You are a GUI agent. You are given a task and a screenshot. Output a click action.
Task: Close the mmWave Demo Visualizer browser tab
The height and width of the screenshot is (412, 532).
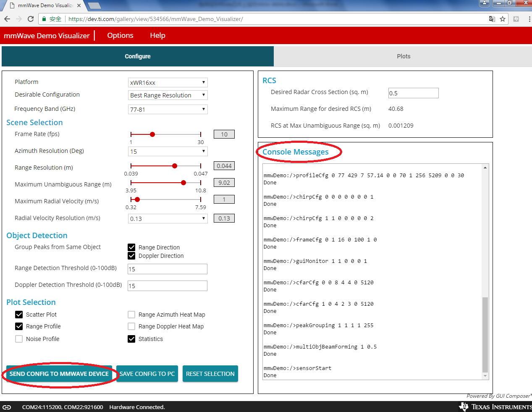(x=79, y=5)
